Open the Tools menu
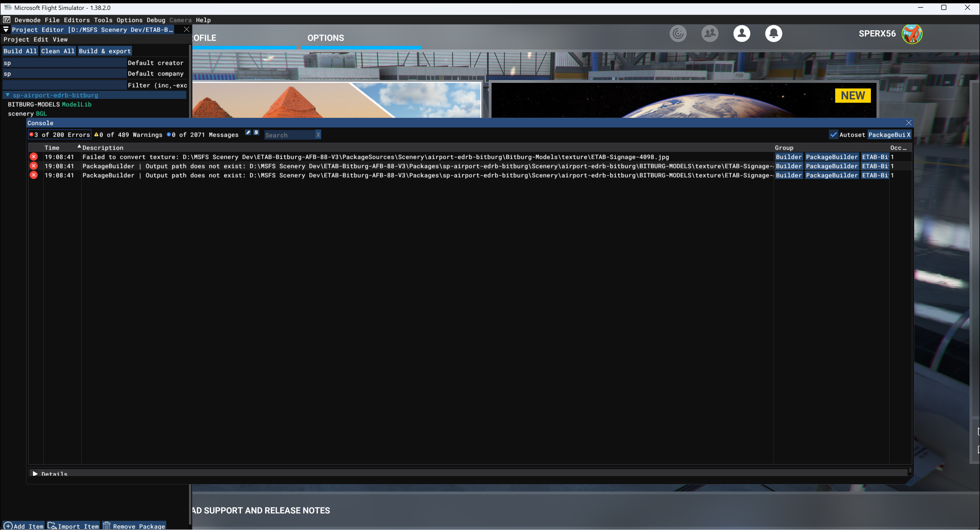Screen dimensions: 980x530 103,20
